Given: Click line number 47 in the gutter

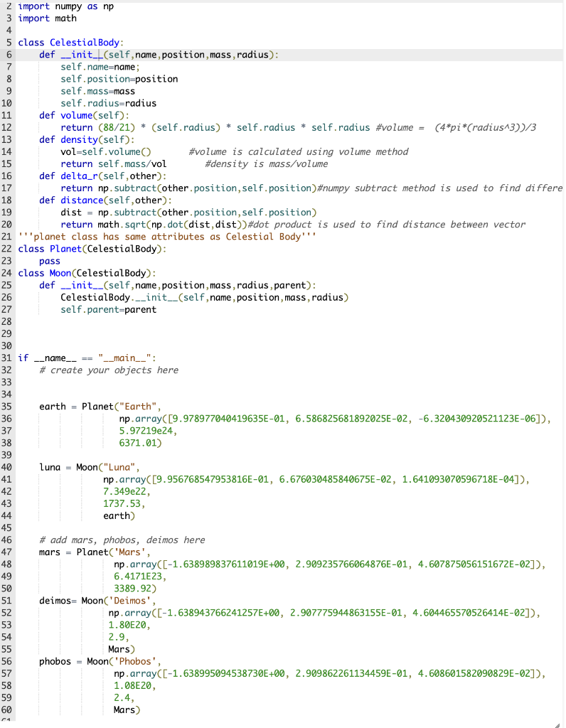Looking at the screenshot, I should tap(6, 552).
